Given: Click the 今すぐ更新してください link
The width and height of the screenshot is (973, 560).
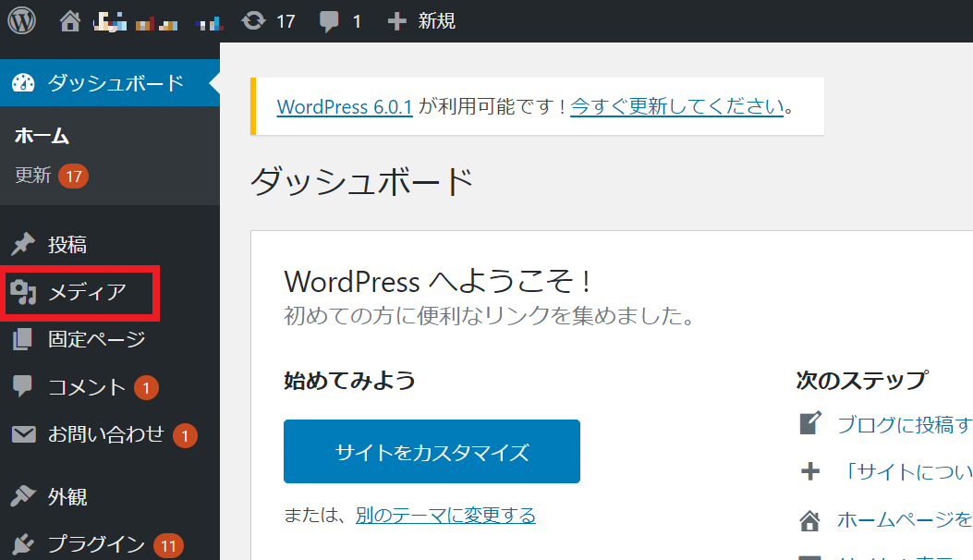Looking at the screenshot, I should [x=677, y=107].
